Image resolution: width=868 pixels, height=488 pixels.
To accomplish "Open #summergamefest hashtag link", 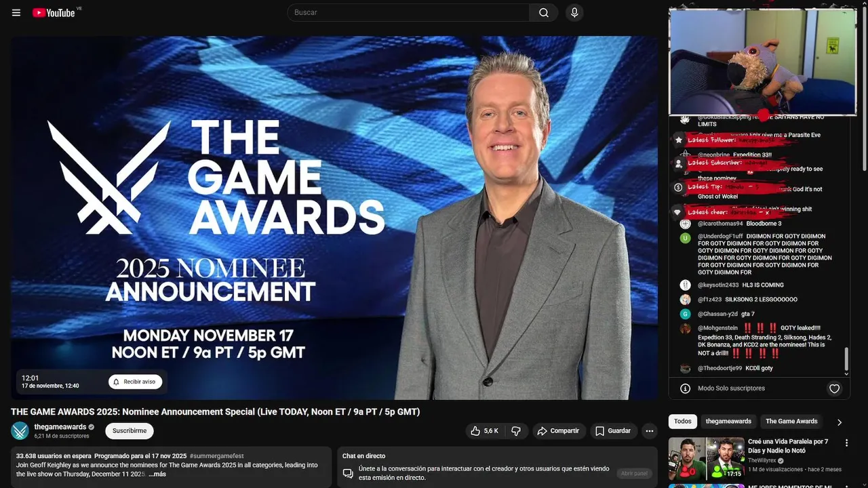I will [217, 456].
